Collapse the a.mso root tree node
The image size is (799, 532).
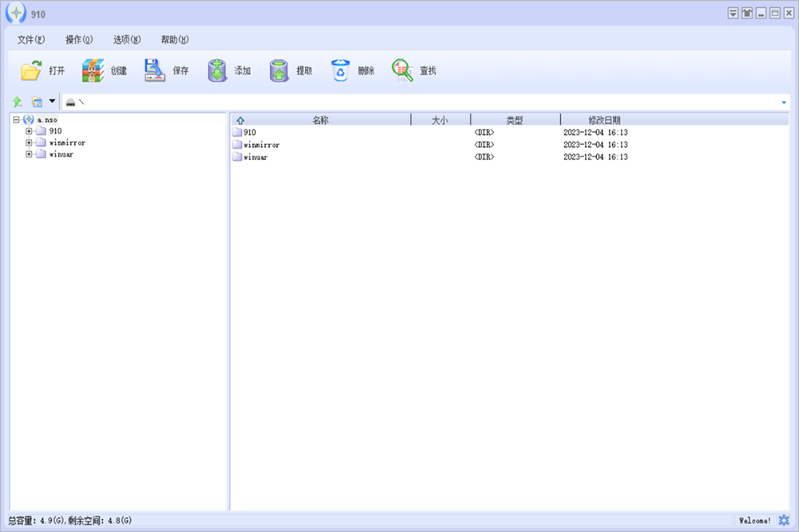16,120
